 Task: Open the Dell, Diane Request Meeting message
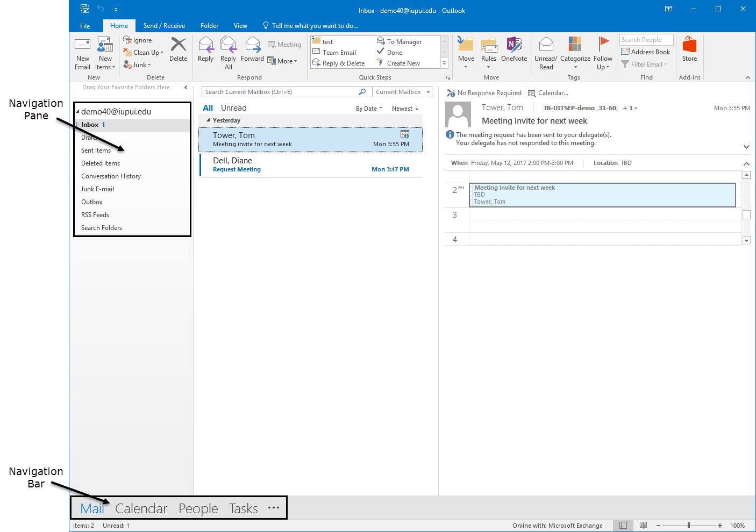[311, 164]
